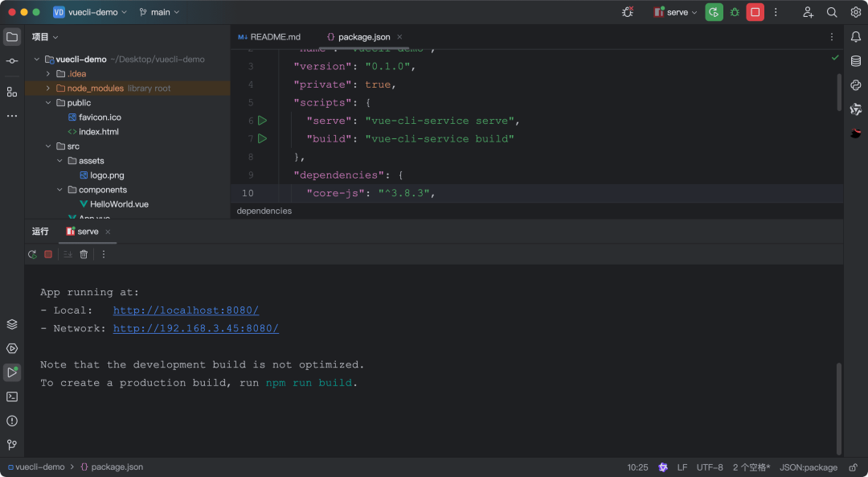Open the localhost:8080 link
The height and width of the screenshot is (477, 868).
pos(186,310)
